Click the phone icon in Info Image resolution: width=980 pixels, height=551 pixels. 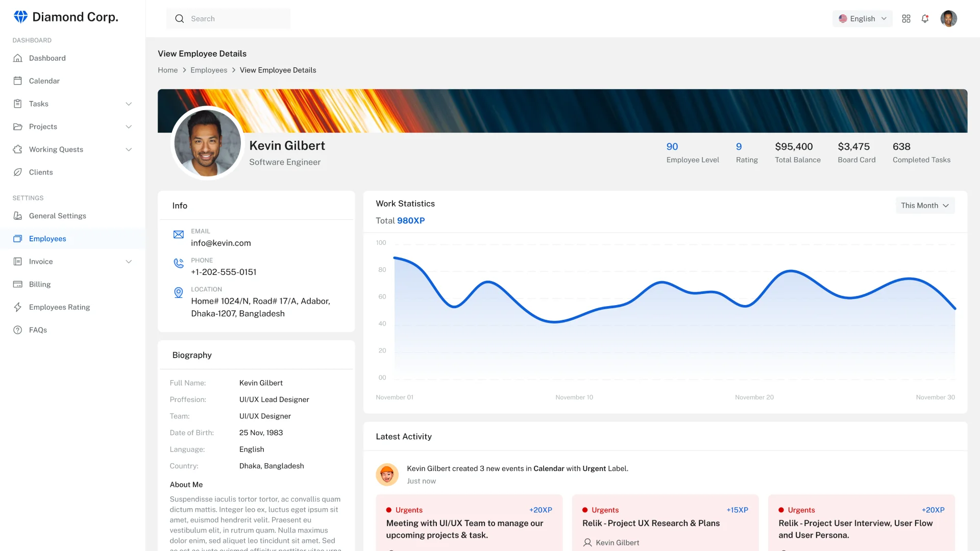pos(179,263)
